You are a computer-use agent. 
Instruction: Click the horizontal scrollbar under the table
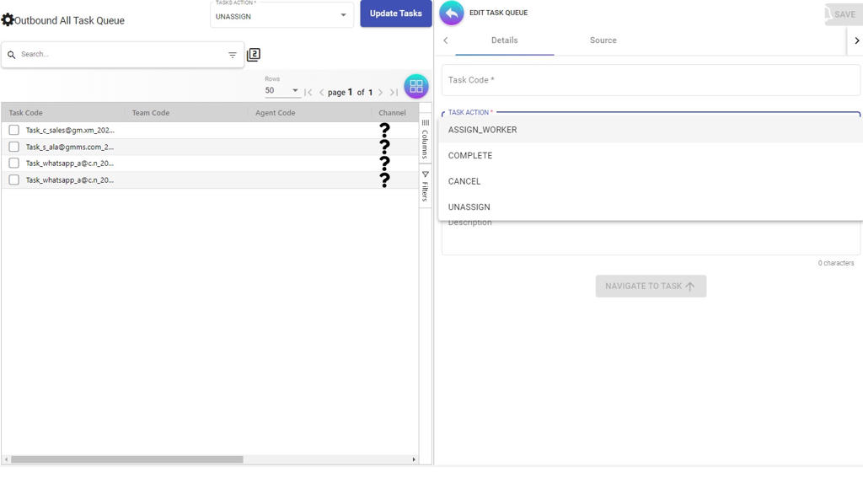[126, 459]
